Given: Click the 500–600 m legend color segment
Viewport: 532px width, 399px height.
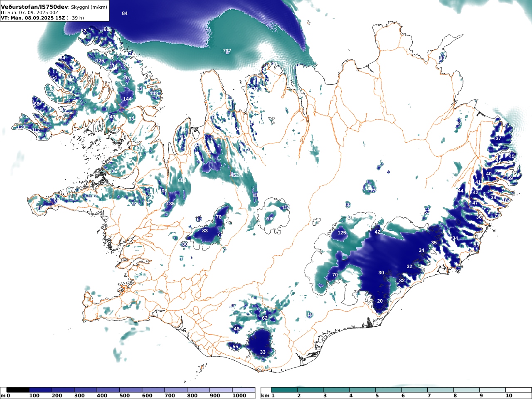Looking at the screenshot, I should click(131, 390).
